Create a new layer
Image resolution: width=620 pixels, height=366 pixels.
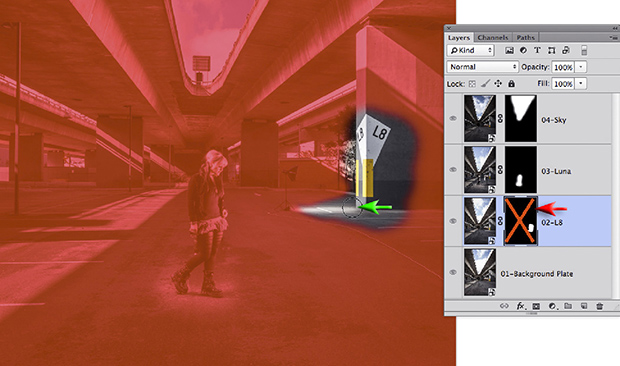(584, 306)
